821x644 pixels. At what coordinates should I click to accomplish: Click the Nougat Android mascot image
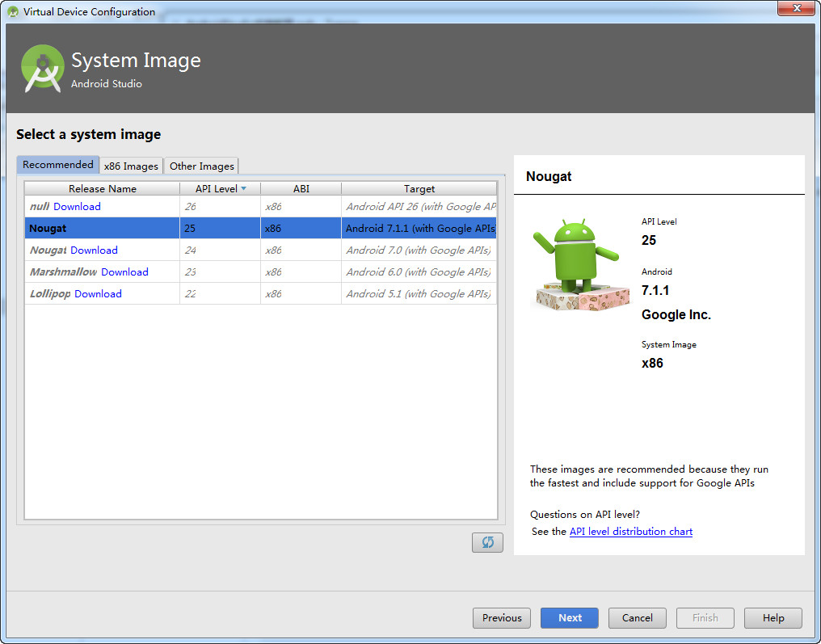(581, 263)
